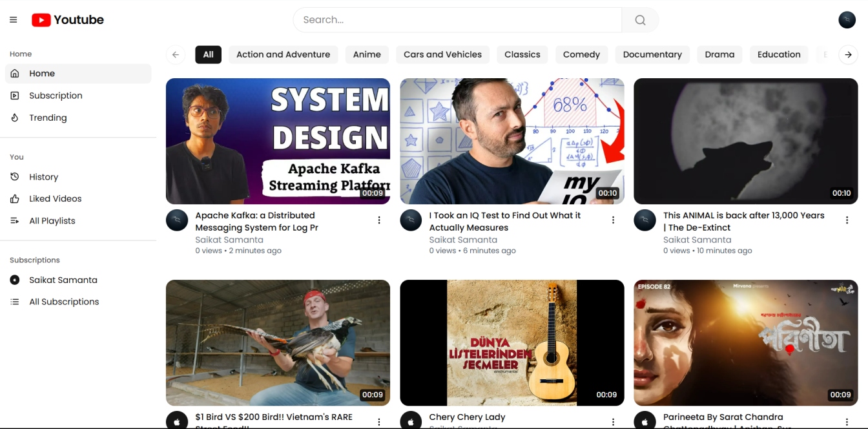Open the Saikat Samanta subscription channel
The image size is (868, 429).
64,280
